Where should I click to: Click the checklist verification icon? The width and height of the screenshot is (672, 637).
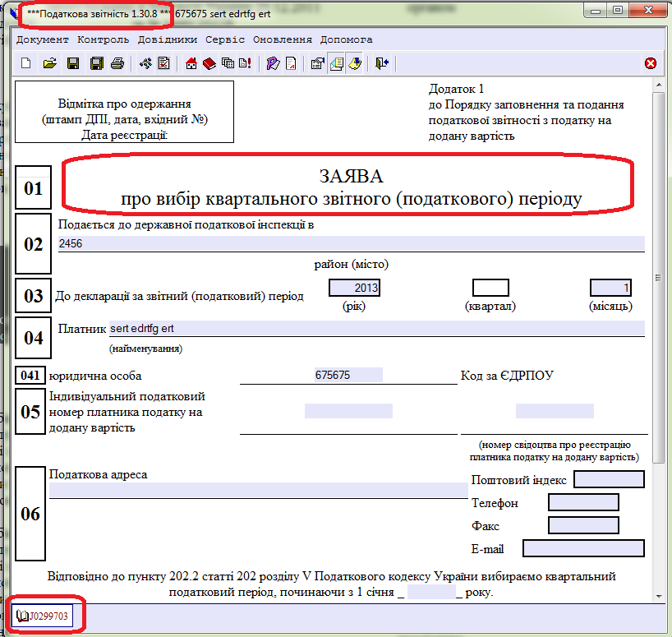(163, 63)
